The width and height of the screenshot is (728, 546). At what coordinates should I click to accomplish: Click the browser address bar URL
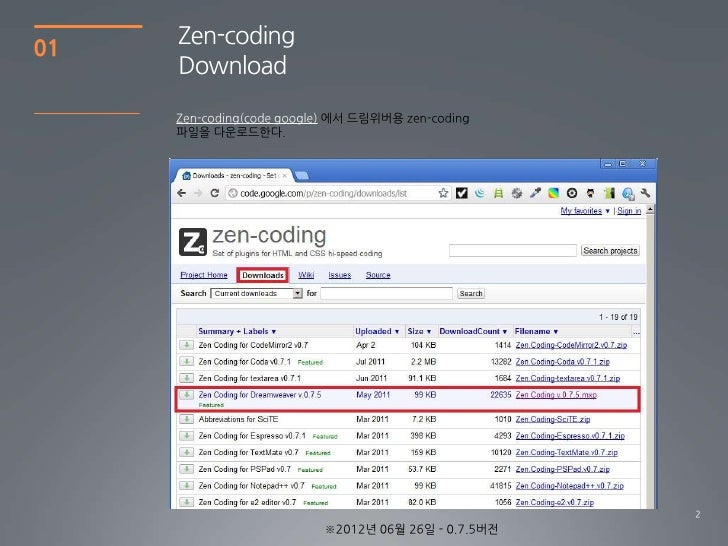(324, 193)
